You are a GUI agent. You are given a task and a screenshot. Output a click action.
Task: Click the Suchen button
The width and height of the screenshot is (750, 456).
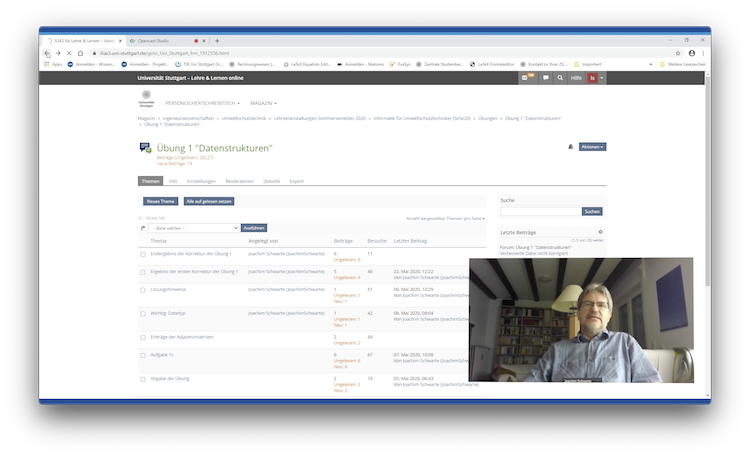pyautogui.click(x=592, y=211)
